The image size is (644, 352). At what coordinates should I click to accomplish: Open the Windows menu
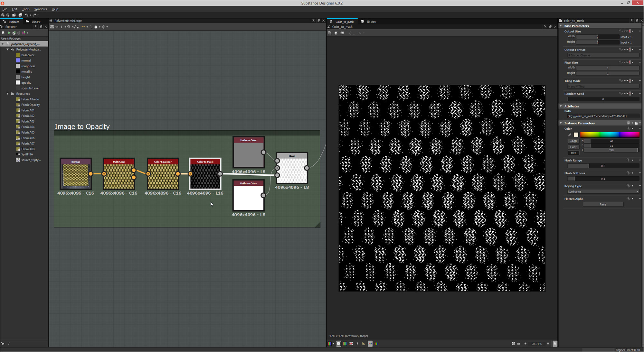(40, 9)
